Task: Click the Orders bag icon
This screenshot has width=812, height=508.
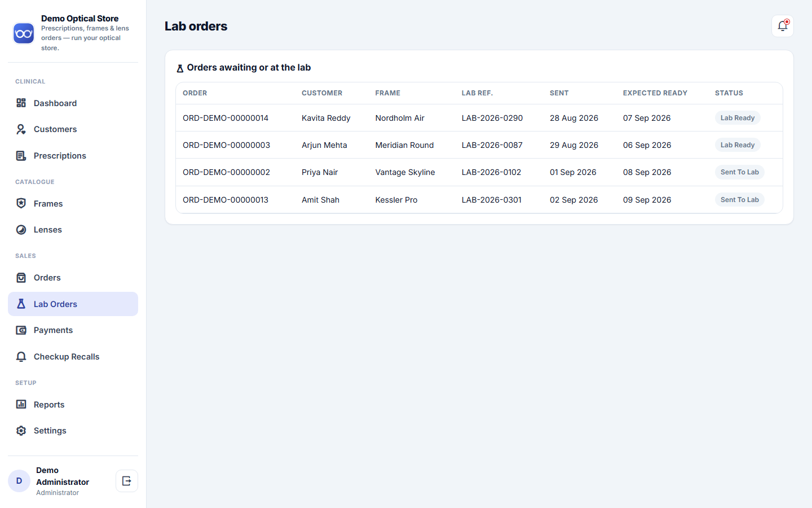Action: (x=21, y=278)
